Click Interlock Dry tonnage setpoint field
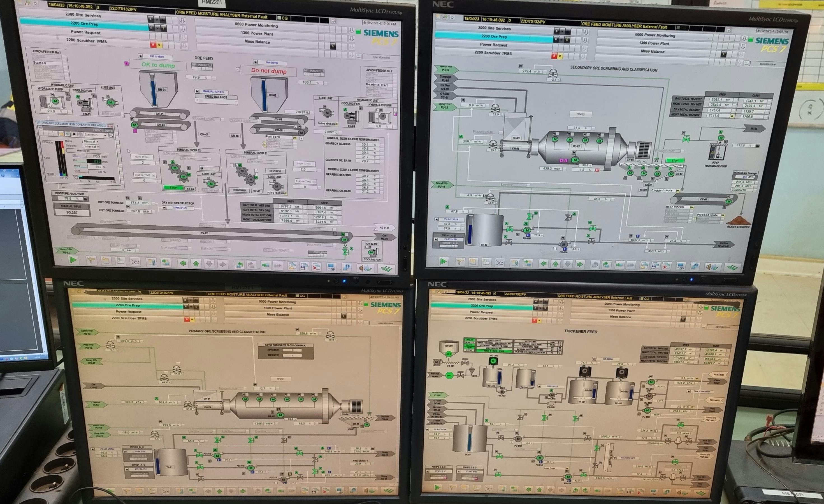 [746, 177]
